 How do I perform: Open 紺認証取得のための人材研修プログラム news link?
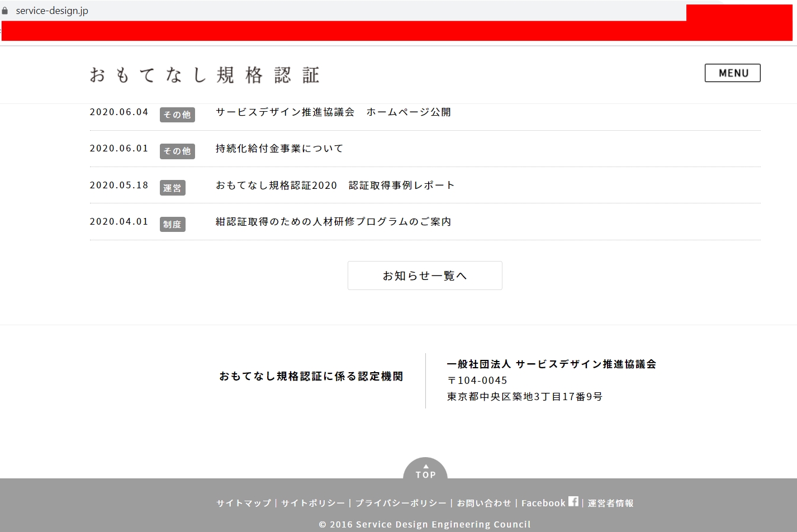pos(333,222)
